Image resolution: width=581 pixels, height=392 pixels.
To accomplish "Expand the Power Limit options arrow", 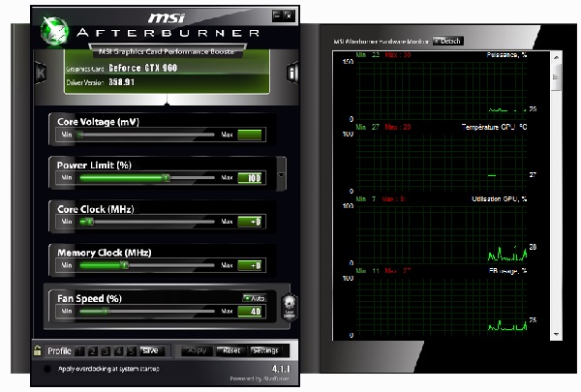I will (x=281, y=174).
